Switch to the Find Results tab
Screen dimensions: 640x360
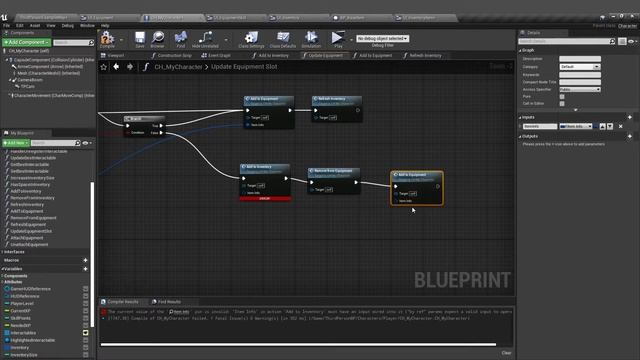click(166, 302)
